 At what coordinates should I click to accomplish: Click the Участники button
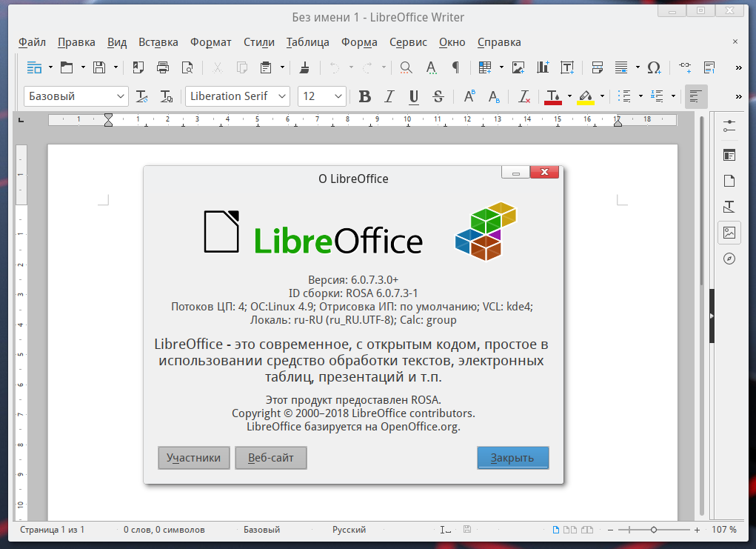194,458
